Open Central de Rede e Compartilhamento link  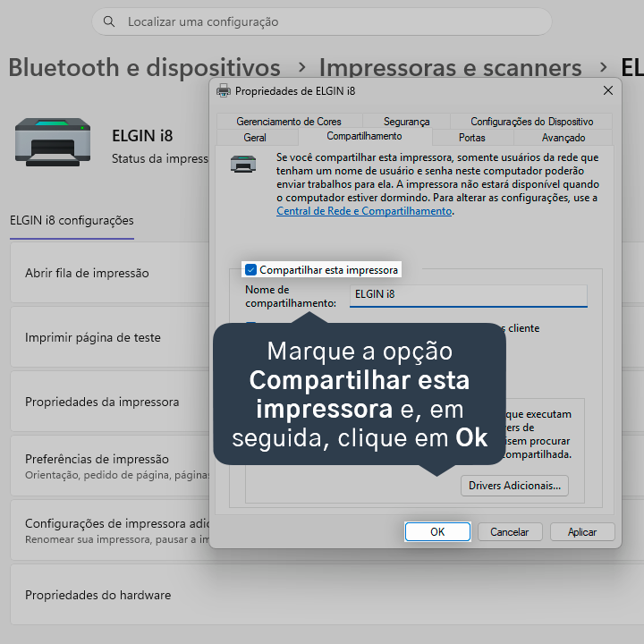pos(364,211)
